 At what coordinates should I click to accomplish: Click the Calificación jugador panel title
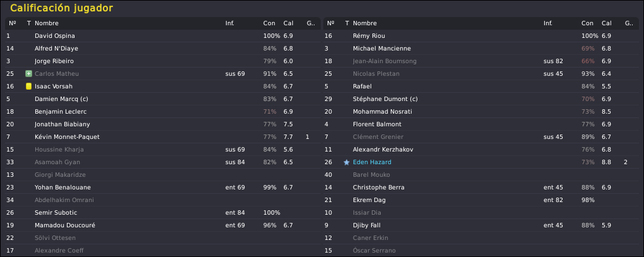(62, 8)
